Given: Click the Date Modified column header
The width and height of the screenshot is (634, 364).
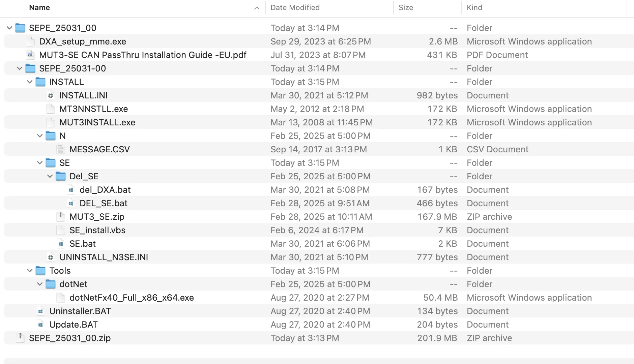Looking at the screenshot, I should [x=295, y=7].
